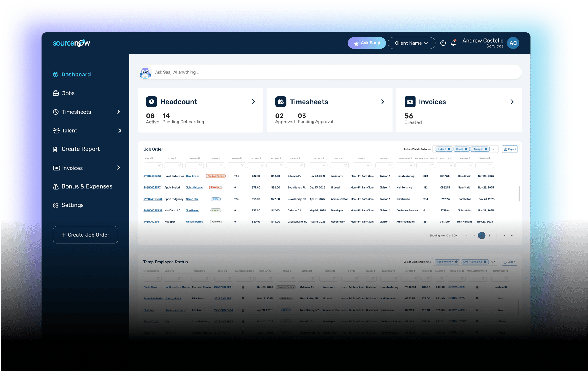Click the Create Job Order button
588x377 pixels.
(x=85, y=235)
